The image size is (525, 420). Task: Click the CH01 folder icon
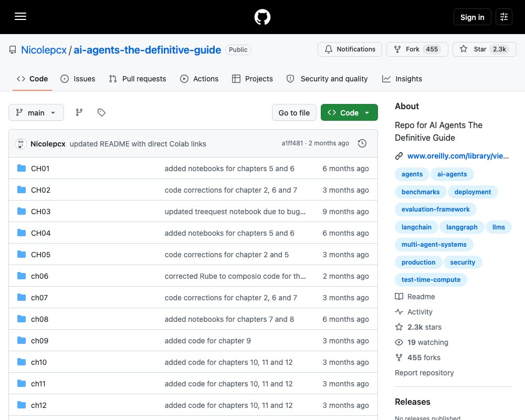pos(22,168)
